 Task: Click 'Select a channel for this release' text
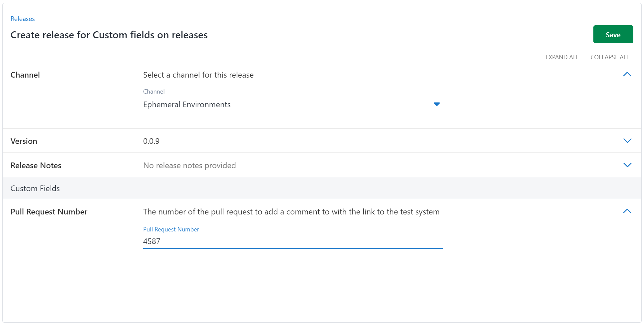[198, 75]
